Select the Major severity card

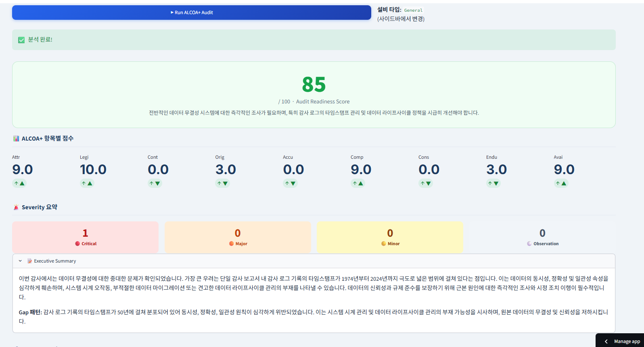click(238, 237)
